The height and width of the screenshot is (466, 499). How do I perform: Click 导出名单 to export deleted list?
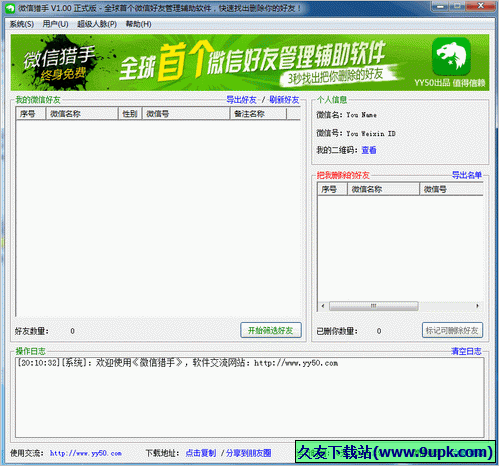[467, 175]
